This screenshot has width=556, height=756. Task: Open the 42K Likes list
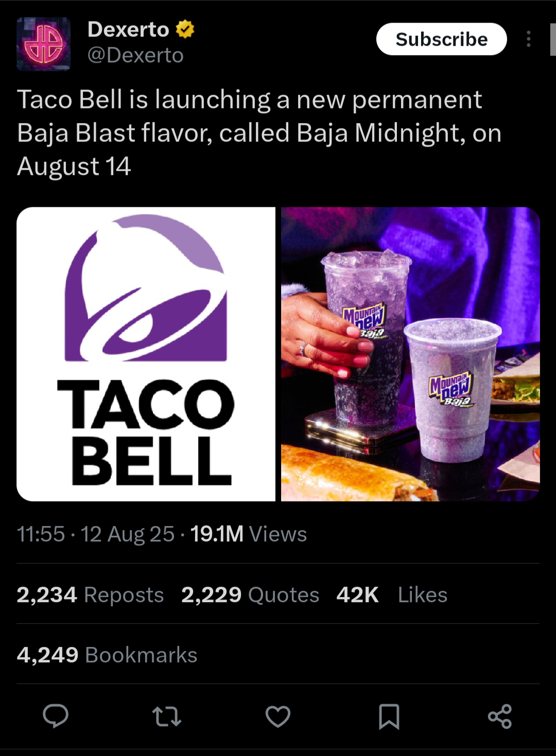pyautogui.click(x=392, y=594)
